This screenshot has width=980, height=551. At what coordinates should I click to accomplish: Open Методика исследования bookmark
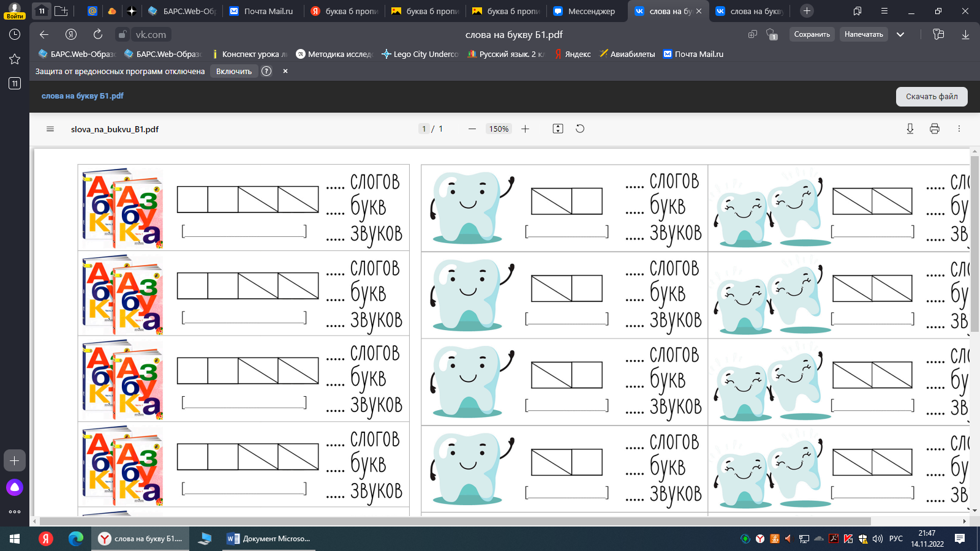coord(334,54)
